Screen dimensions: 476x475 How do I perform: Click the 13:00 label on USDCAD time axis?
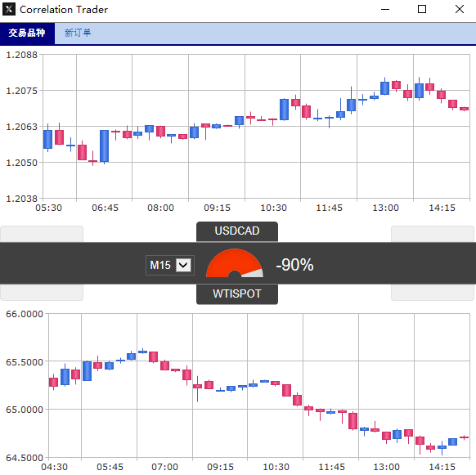pos(385,208)
